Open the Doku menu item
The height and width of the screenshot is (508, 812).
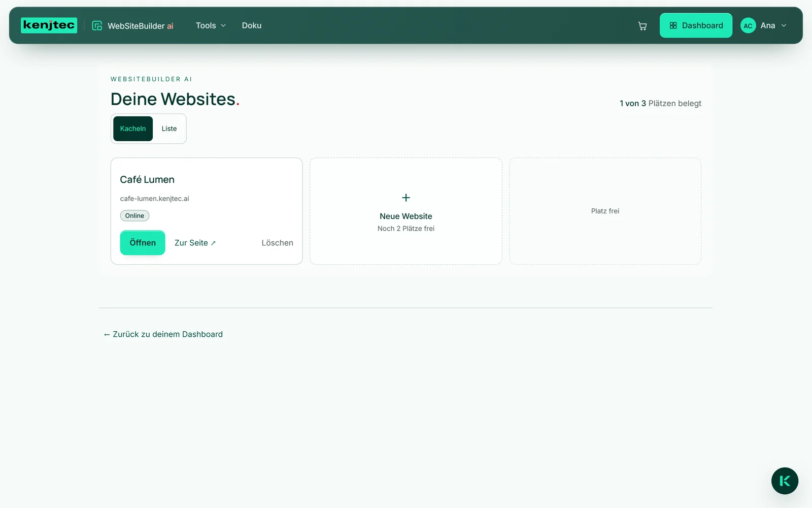tap(252, 25)
